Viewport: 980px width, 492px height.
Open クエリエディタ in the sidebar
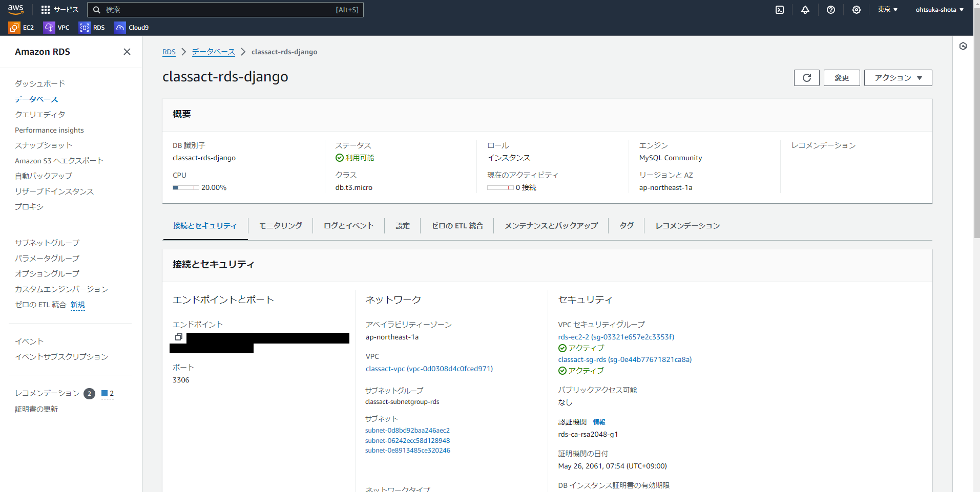pyautogui.click(x=40, y=114)
